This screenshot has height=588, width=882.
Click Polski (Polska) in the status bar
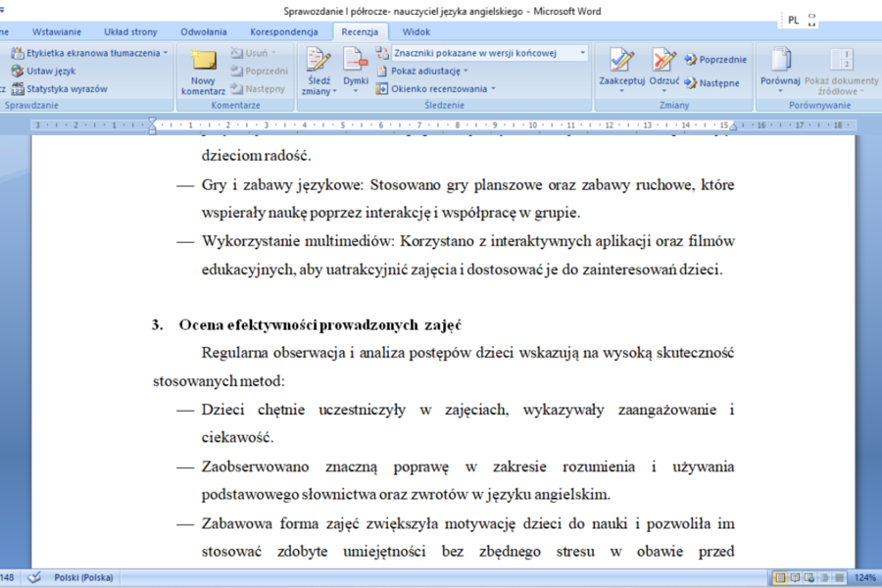(x=83, y=577)
